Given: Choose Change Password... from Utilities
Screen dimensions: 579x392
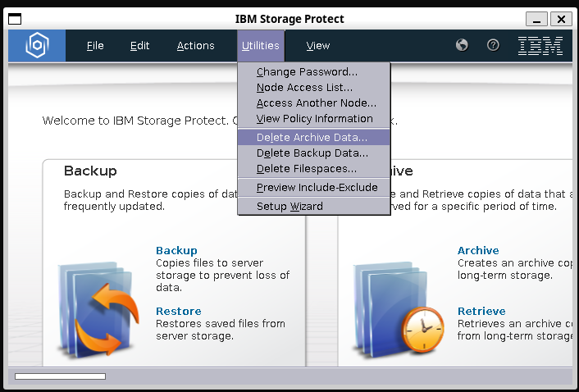Looking at the screenshot, I should tap(314, 71).
